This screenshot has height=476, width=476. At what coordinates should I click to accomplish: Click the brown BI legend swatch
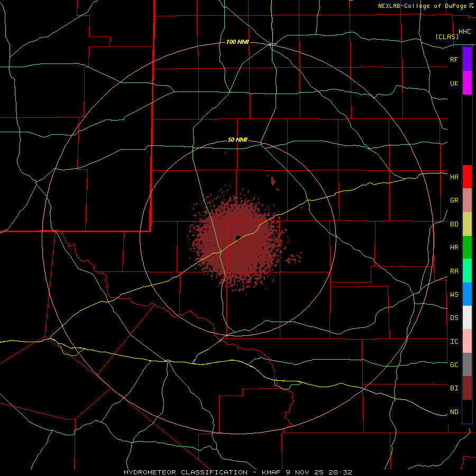tap(467, 388)
